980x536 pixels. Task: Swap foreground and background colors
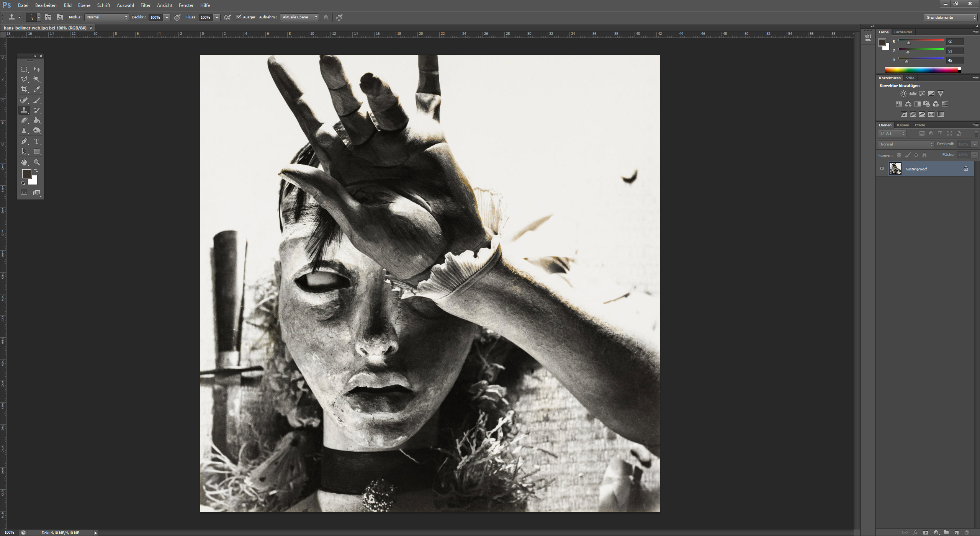click(36, 171)
